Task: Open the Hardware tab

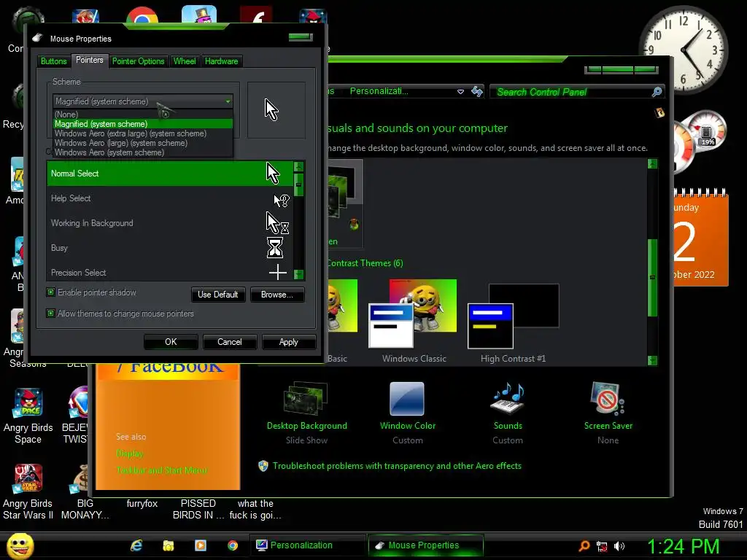Action: [x=222, y=61]
